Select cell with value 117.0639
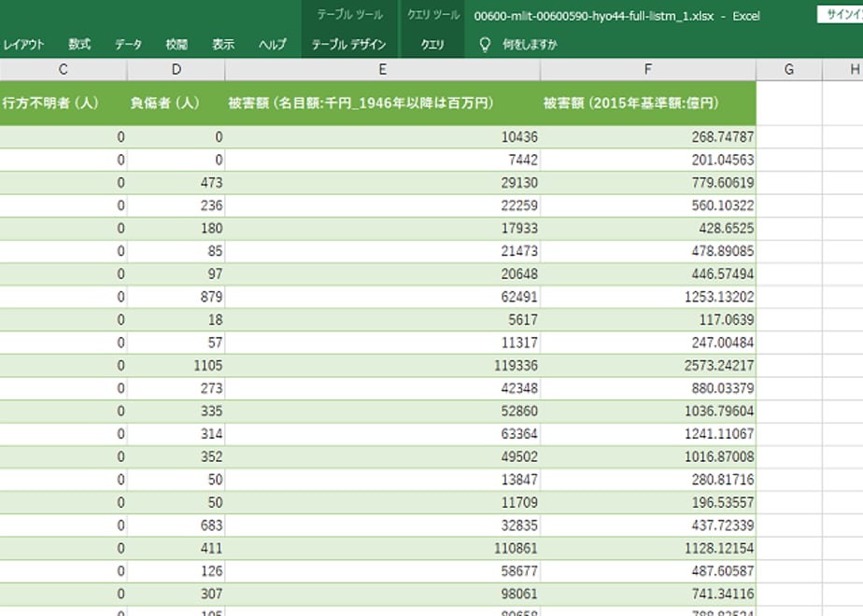 [x=648, y=320]
